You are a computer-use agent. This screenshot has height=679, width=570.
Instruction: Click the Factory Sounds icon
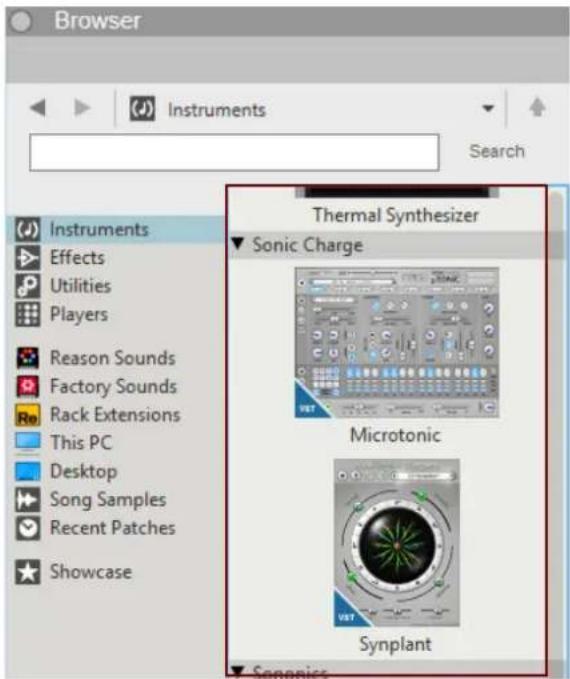coord(28,386)
